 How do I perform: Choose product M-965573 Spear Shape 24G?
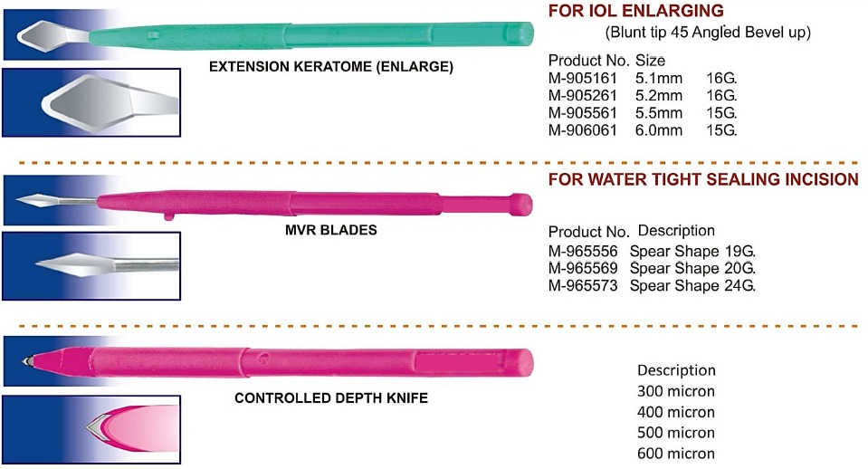(652, 285)
